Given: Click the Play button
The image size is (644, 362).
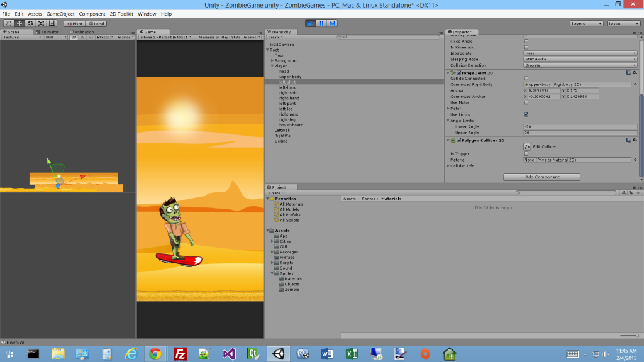Looking at the screenshot, I should tap(311, 23).
